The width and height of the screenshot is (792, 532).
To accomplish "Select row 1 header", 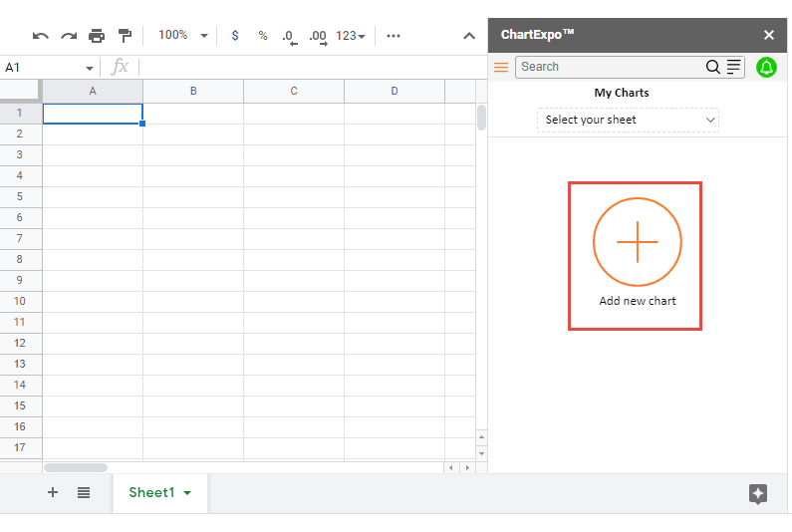I will (20, 114).
